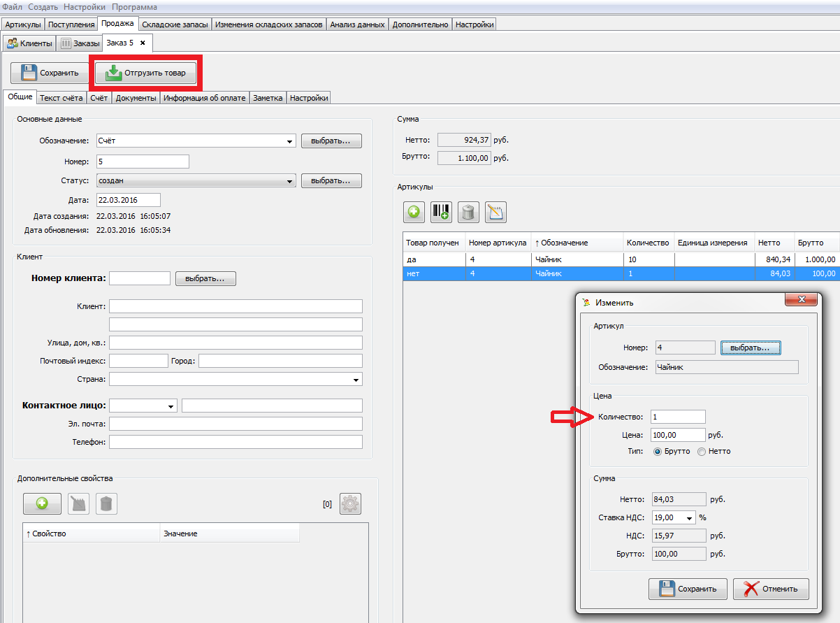Click the barcode add article icon
The image size is (840, 623).
point(441,212)
